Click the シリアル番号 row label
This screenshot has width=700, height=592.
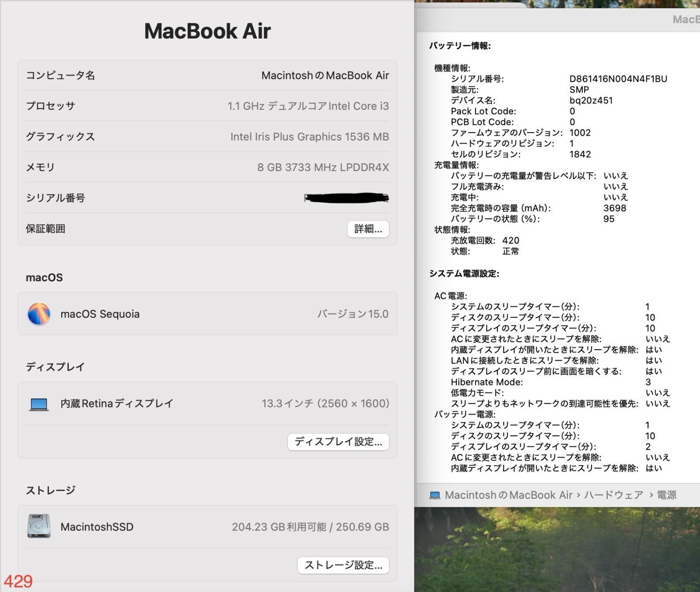[56, 198]
